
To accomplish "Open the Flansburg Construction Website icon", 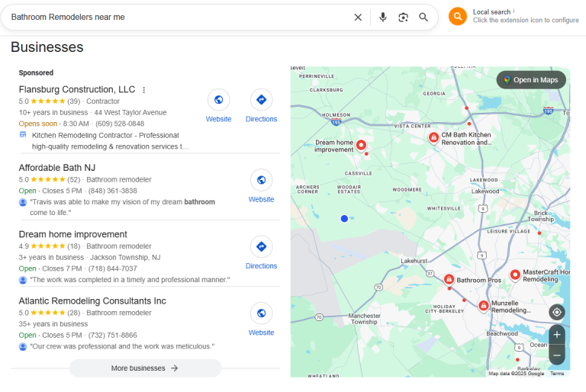I will coord(219,100).
